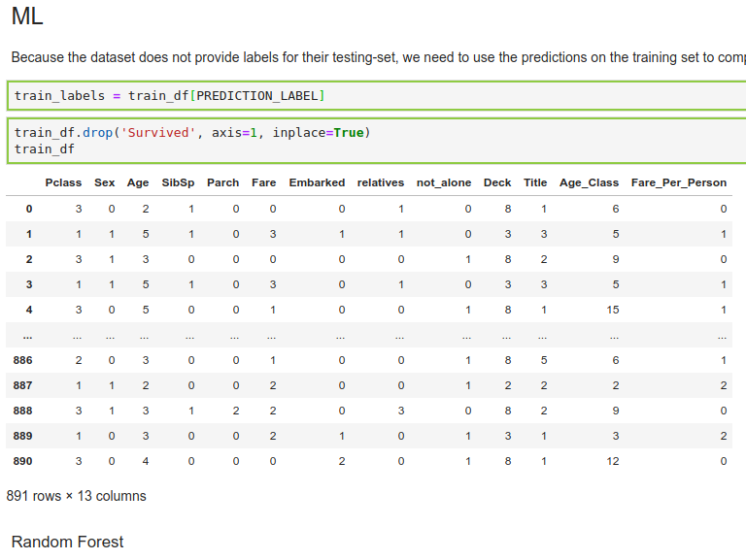Select the Fare_Per_Person column header
The height and width of the screenshot is (560, 746).
pos(678,182)
